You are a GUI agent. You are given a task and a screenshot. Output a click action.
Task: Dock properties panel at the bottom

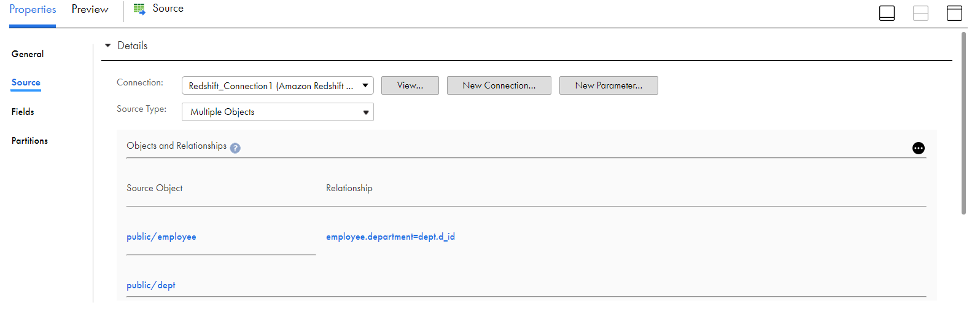pos(887,13)
